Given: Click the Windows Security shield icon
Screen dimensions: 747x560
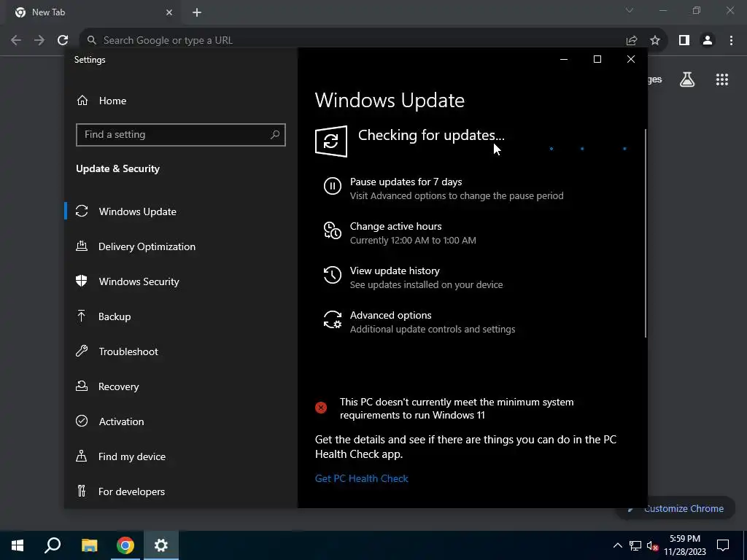Looking at the screenshot, I should click(x=82, y=281).
